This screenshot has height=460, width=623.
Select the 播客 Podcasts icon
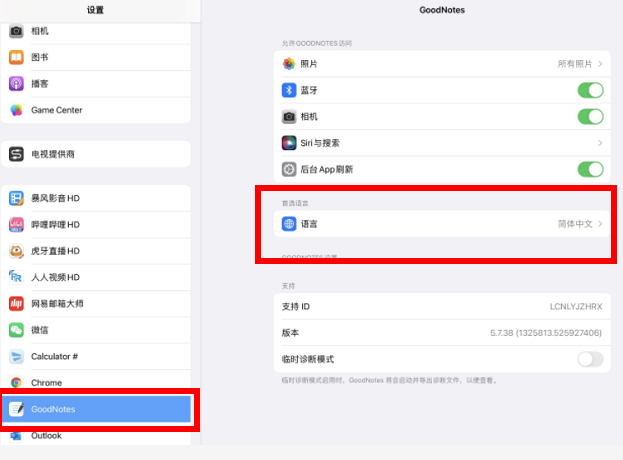16,83
